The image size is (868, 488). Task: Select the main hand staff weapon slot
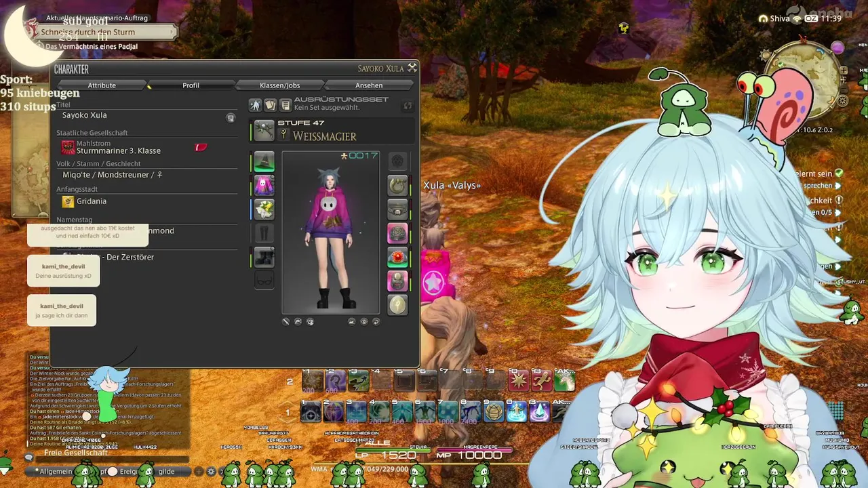tap(264, 131)
